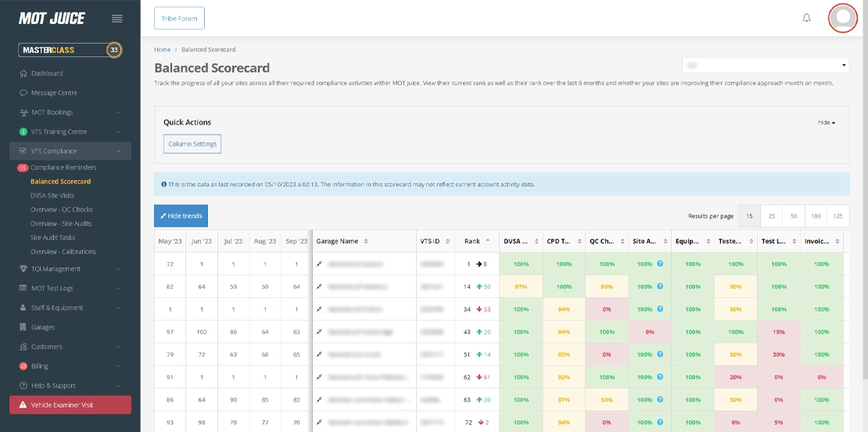
Task: Click Site Audit help icon in rank 62 row
Action: (660, 376)
